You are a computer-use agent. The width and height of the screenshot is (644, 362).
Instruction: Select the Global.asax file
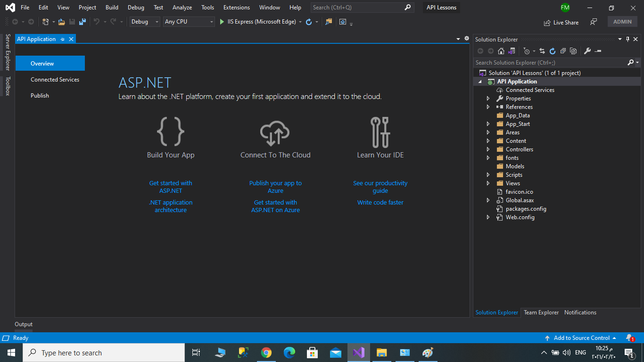click(520, 200)
